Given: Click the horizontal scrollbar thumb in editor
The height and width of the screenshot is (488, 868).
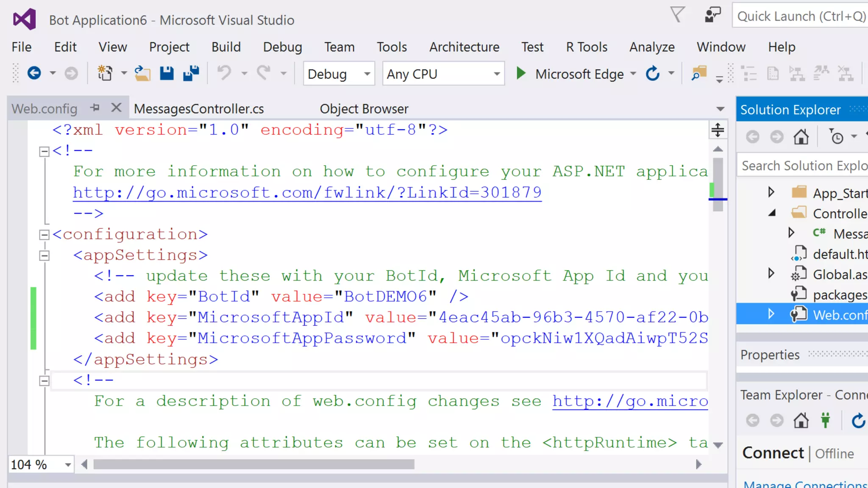Looking at the screenshot, I should pyautogui.click(x=253, y=465).
